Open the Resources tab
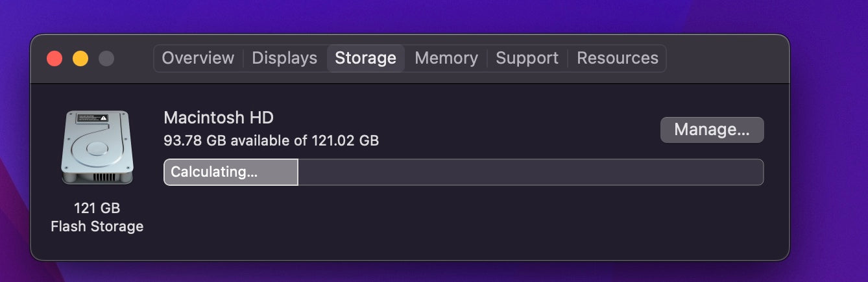Viewport: 868px width, 282px height. [617, 58]
